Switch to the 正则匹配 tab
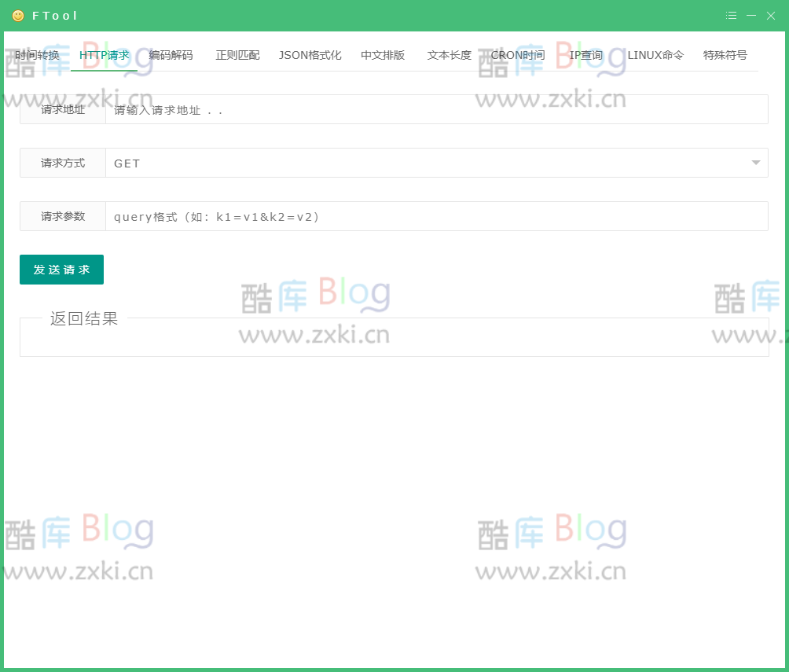The width and height of the screenshot is (789, 672). coord(237,55)
